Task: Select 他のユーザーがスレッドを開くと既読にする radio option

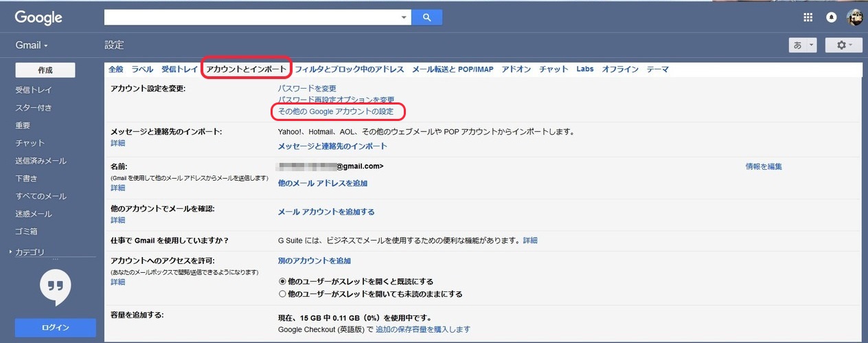Action: pyautogui.click(x=282, y=281)
